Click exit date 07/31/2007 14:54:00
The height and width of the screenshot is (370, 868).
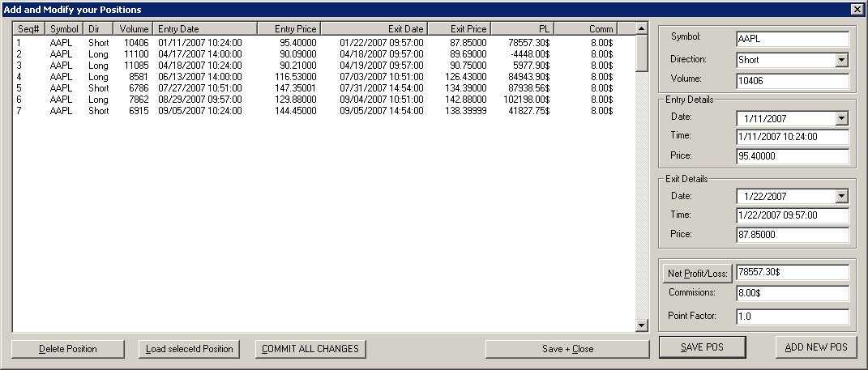(x=382, y=88)
